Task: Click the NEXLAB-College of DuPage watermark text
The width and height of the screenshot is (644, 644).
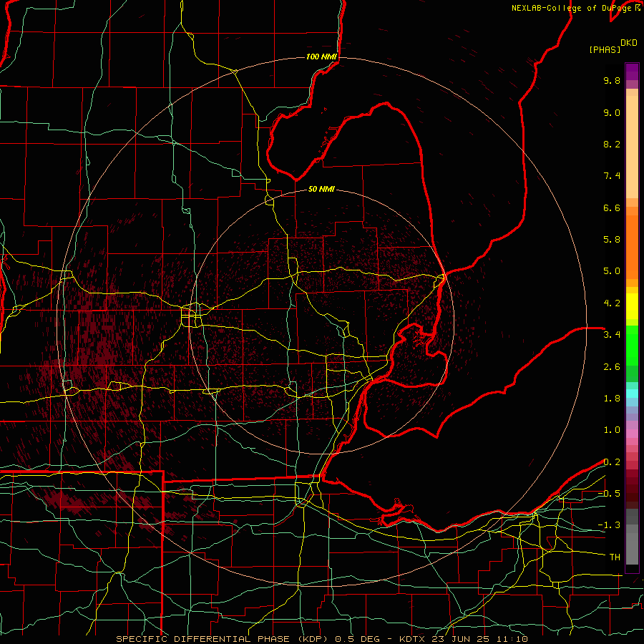Action: 572,8
